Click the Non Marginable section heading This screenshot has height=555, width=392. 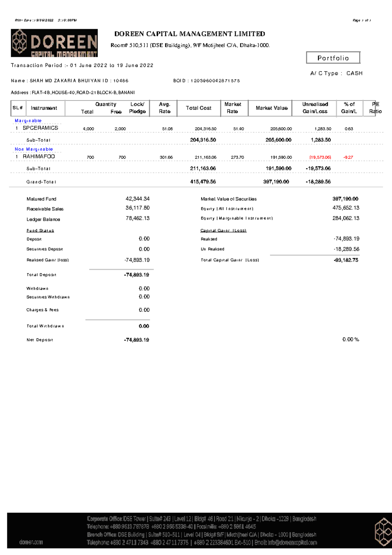click(x=34, y=149)
